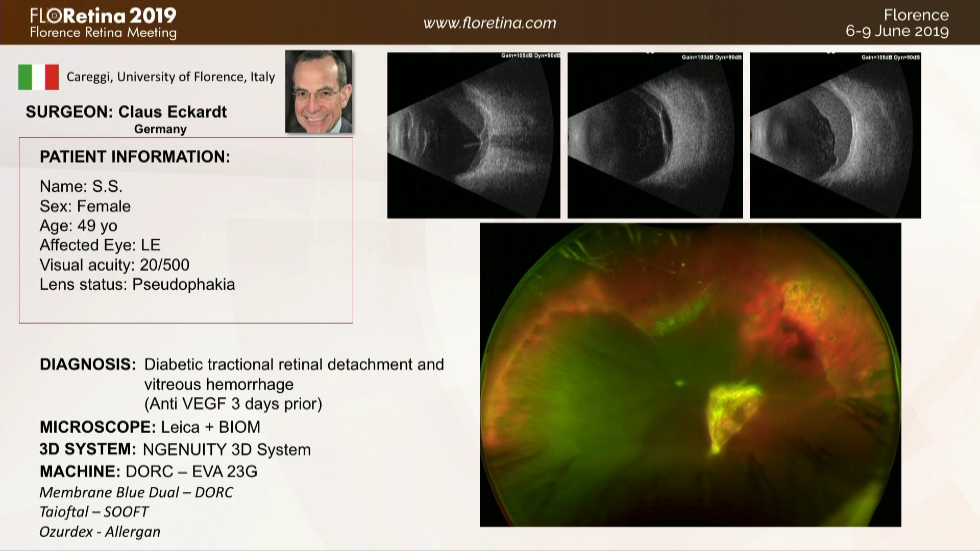
Task: Click the 'DIAGNOSIS:' label
Action: (x=88, y=364)
